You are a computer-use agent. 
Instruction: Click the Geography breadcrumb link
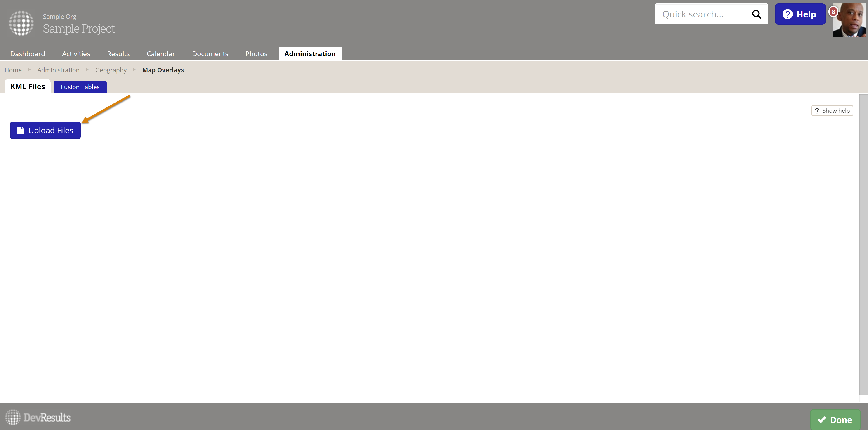point(111,70)
